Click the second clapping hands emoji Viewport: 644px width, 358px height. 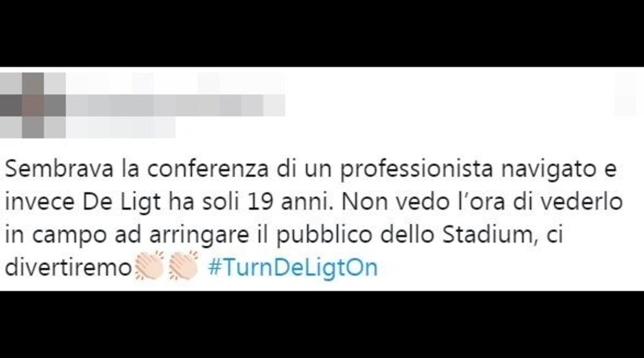point(184,266)
